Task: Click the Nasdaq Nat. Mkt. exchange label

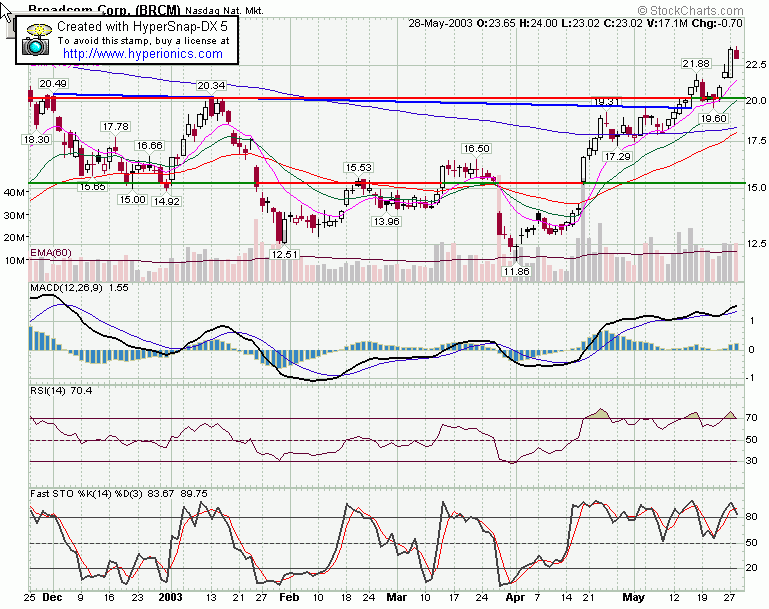Action: (224, 11)
